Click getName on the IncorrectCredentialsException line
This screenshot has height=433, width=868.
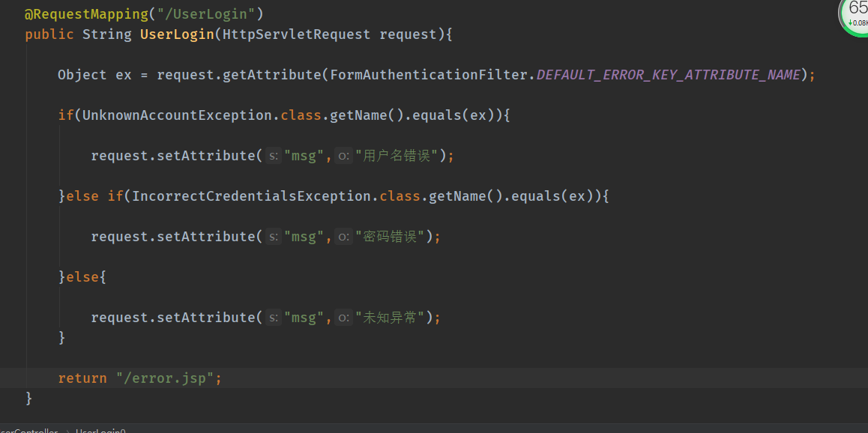click(457, 196)
